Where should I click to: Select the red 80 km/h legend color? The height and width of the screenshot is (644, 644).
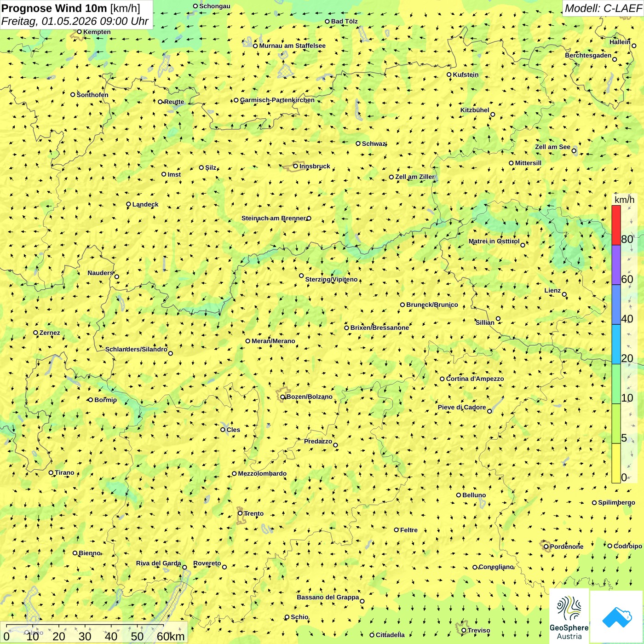click(x=616, y=225)
